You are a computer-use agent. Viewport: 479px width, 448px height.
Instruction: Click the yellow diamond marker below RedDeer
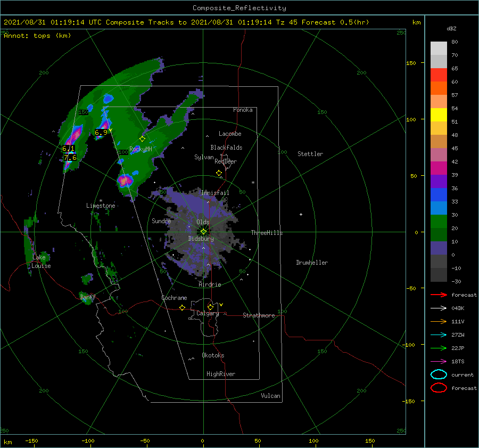(219, 173)
